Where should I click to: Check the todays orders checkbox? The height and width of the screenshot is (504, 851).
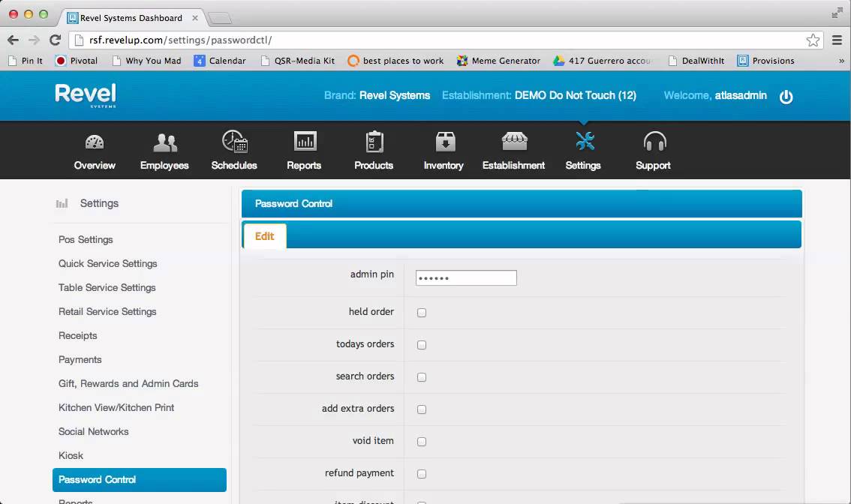(x=422, y=345)
